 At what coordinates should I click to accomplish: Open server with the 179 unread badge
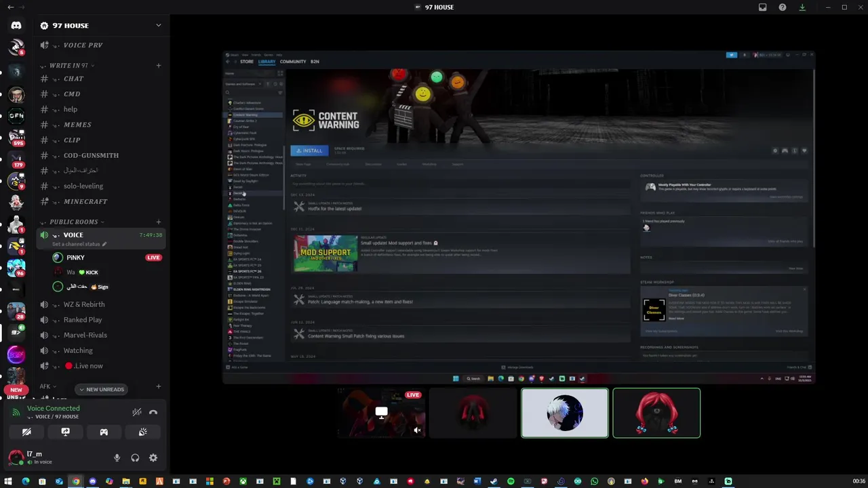click(16, 159)
